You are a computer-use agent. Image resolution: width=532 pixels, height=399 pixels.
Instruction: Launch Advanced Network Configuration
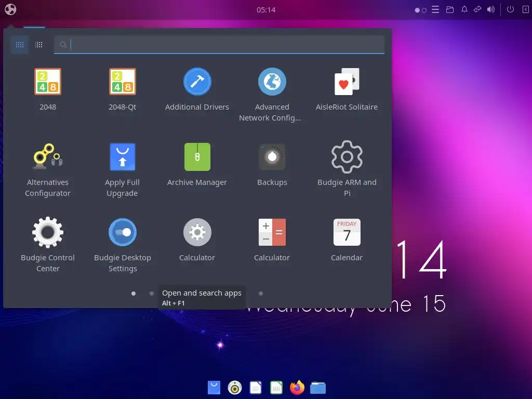pos(272,95)
